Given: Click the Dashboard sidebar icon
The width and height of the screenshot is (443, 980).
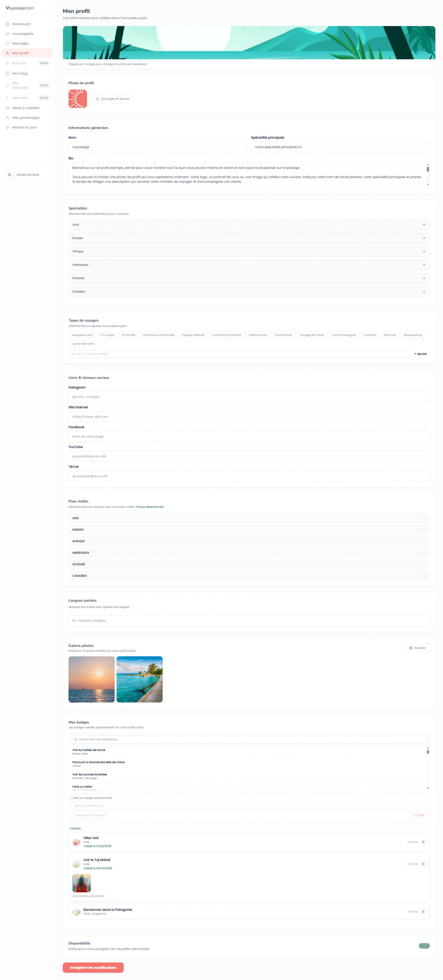Looking at the screenshot, I should (7, 24).
